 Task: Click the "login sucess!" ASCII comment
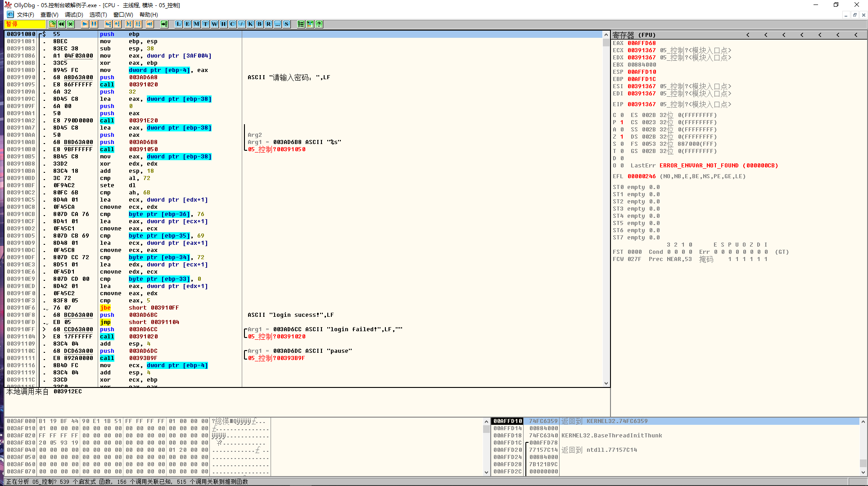[x=290, y=315]
